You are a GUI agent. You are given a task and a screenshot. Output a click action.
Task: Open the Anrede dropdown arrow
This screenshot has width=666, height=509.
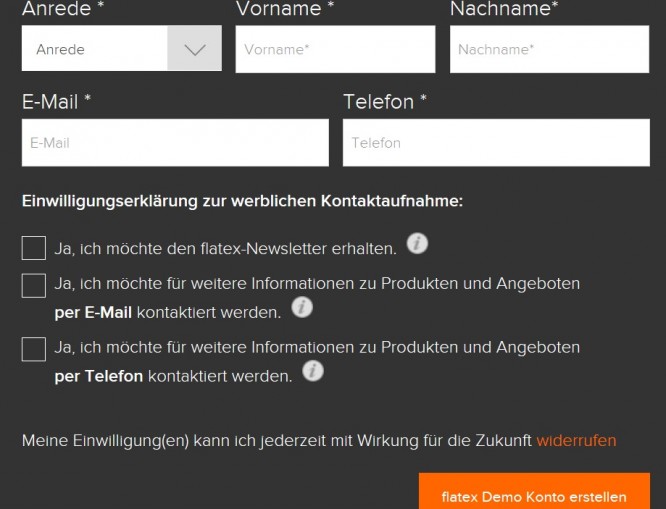pos(195,49)
